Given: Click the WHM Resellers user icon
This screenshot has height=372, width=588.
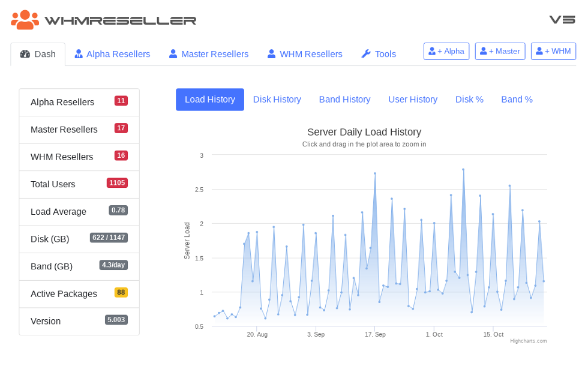Looking at the screenshot, I should pos(272,54).
